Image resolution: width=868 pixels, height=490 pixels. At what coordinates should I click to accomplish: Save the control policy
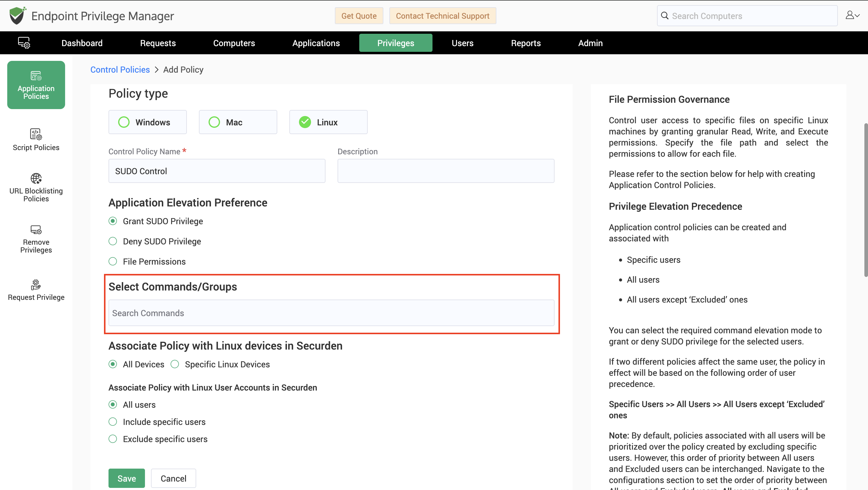click(127, 478)
